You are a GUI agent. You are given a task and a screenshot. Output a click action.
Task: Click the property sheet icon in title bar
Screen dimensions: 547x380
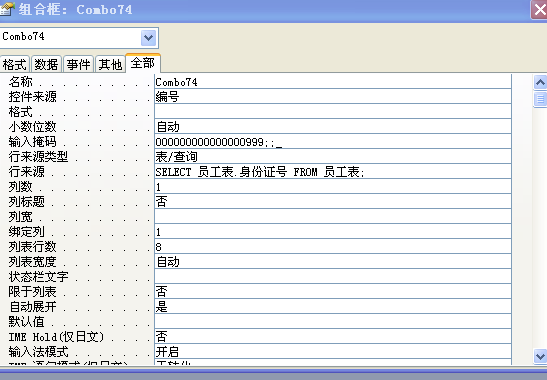pyautogui.click(x=7, y=9)
